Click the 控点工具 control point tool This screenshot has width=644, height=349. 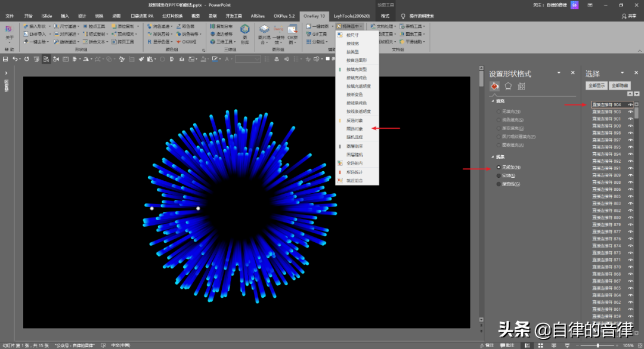[94, 26]
